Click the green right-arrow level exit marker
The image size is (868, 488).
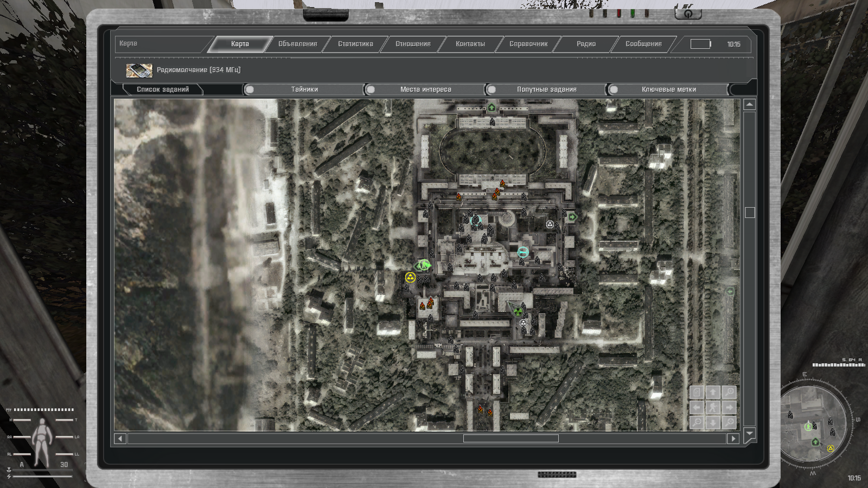[x=572, y=217]
